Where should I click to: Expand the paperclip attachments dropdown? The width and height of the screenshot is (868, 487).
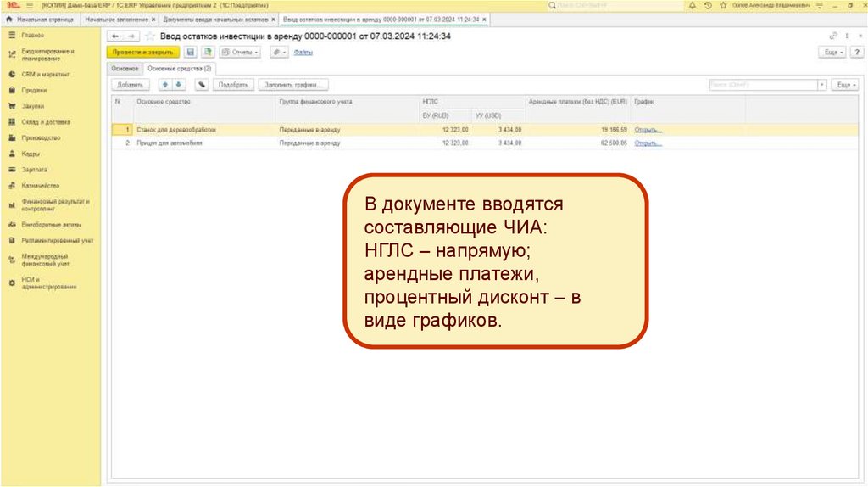(x=279, y=52)
